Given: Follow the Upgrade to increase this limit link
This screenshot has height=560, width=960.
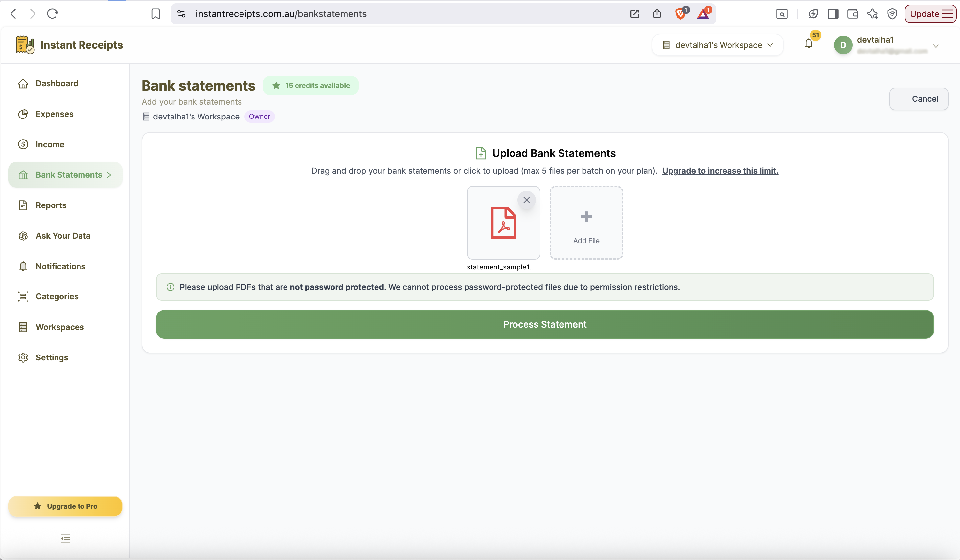Looking at the screenshot, I should [720, 171].
